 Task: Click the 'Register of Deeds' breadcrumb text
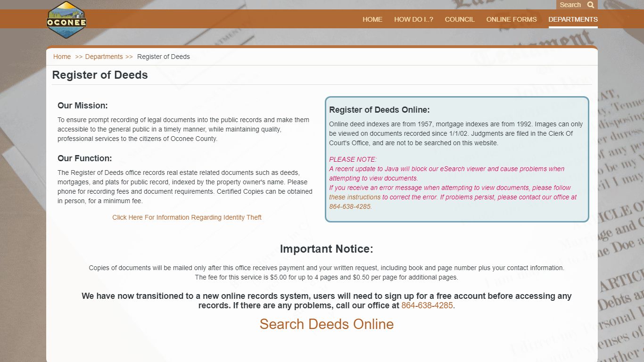pos(164,57)
